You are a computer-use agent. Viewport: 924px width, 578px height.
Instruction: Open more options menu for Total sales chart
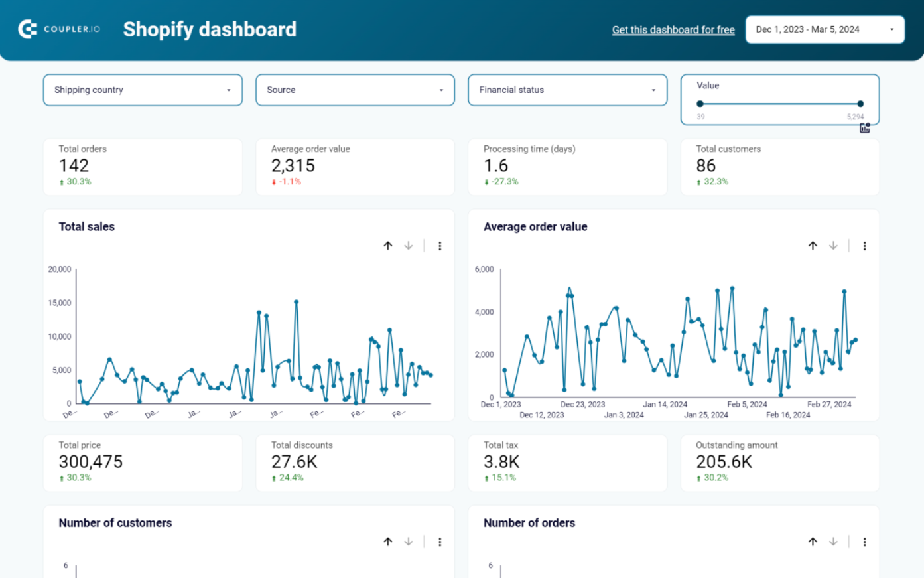click(x=440, y=246)
